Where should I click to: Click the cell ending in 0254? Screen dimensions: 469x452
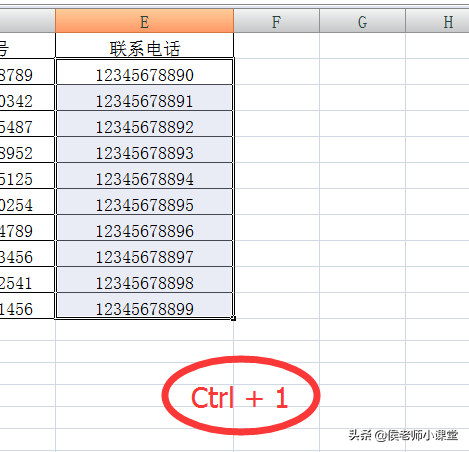coord(27,202)
